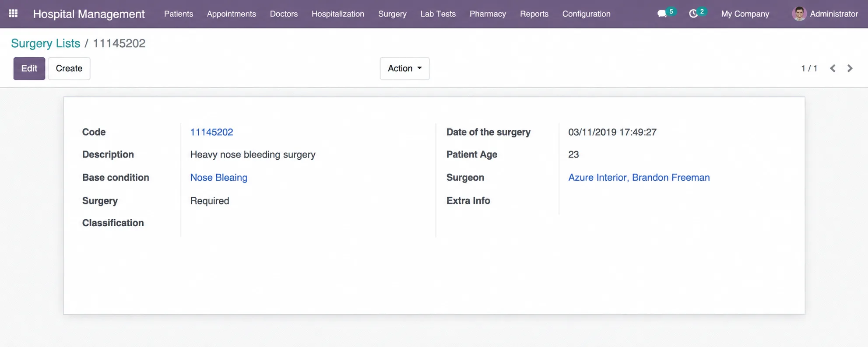
Task: Click the Date of the surgery label
Action: tap(488, 132)
